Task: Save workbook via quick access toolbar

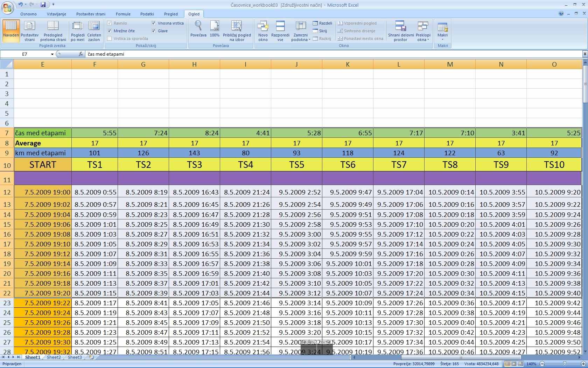Action: tap(43, 5)
